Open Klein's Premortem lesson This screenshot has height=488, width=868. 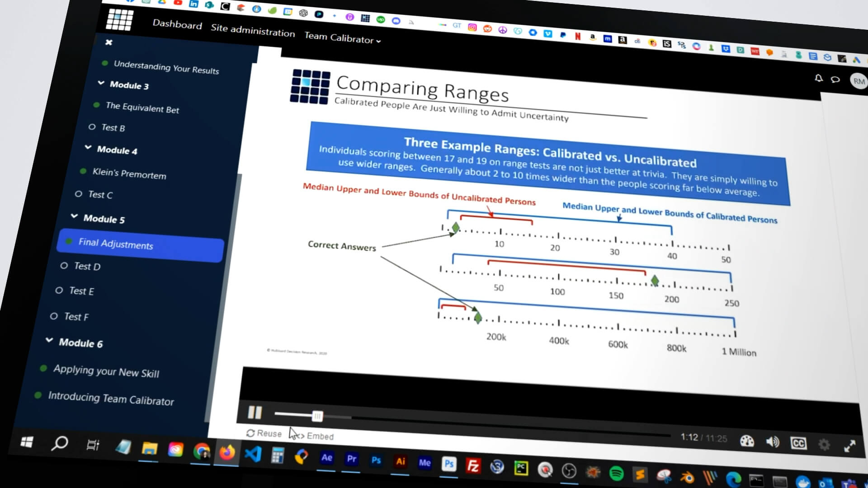click(x=129, y=174)
